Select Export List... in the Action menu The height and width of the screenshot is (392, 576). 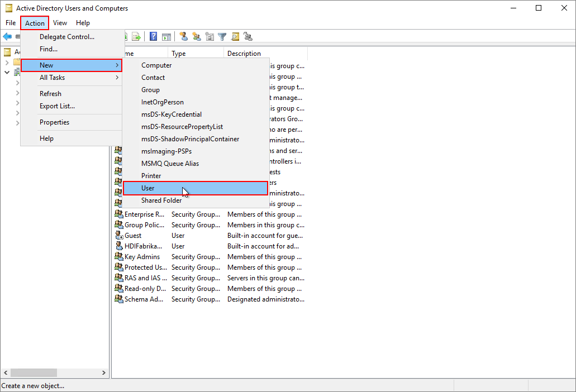pos(72,106)
